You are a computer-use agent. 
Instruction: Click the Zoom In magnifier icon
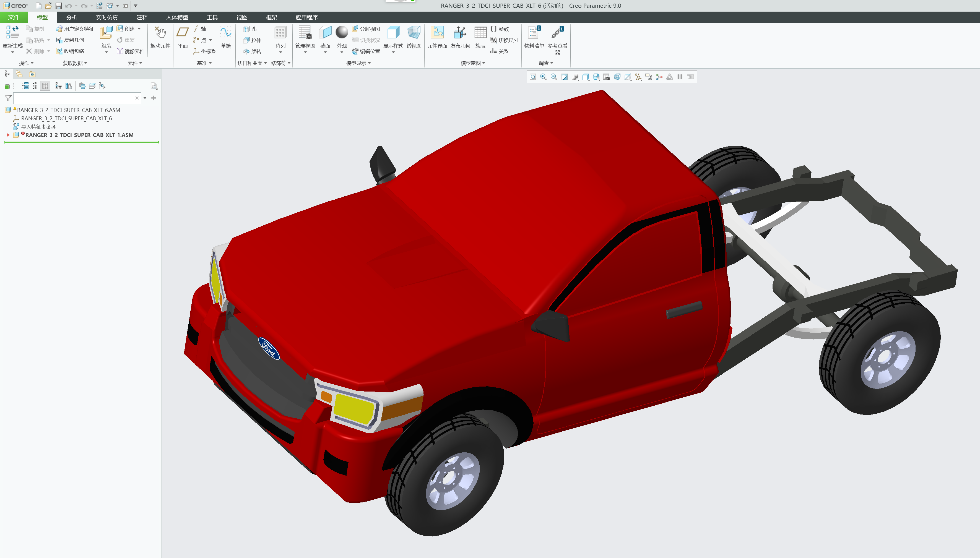click(x=543, y=77)
